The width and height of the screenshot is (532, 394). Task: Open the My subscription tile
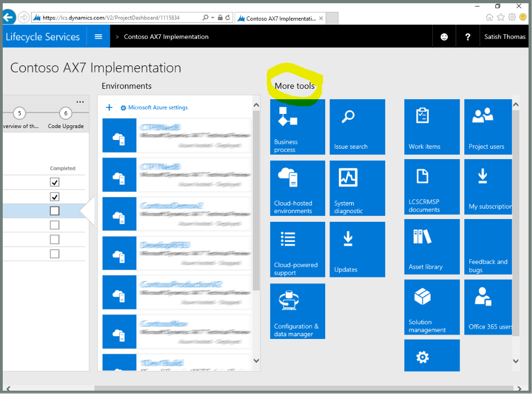(x=488, y=187)
